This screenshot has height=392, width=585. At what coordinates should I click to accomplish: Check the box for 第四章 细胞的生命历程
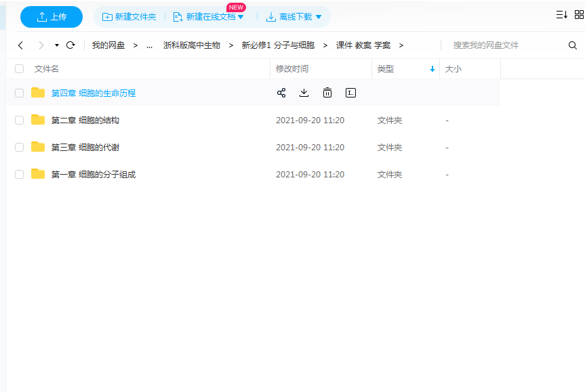(x=20, y=93)
